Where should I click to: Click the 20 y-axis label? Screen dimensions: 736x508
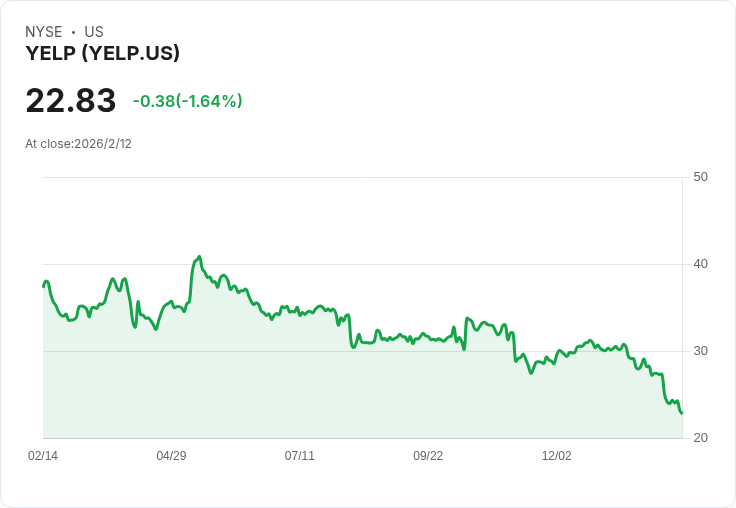700,438
